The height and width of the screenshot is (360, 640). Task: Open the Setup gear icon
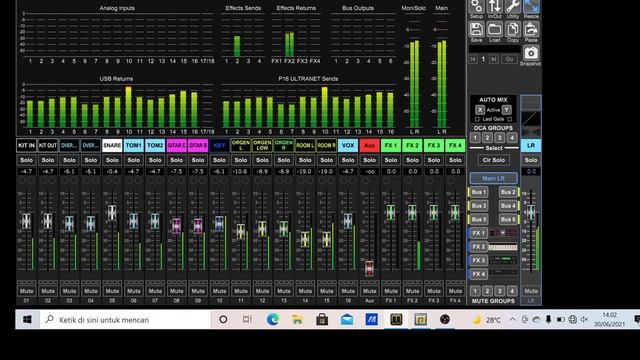pyautogui.click(x=476, y=7)
